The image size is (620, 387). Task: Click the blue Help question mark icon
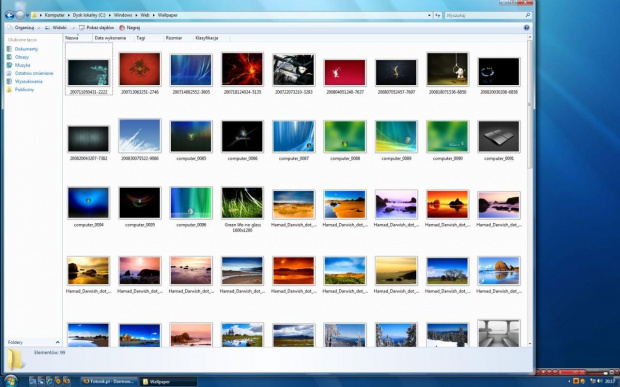(x=526, y=28)
